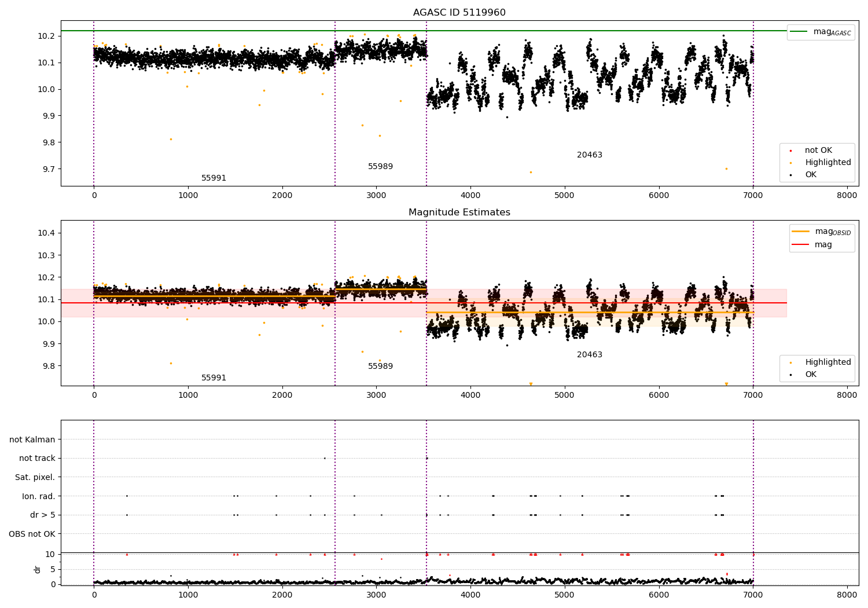
Task: Click y-tick 10.2 on the AGASC ID plot
Action: [46, 36]
